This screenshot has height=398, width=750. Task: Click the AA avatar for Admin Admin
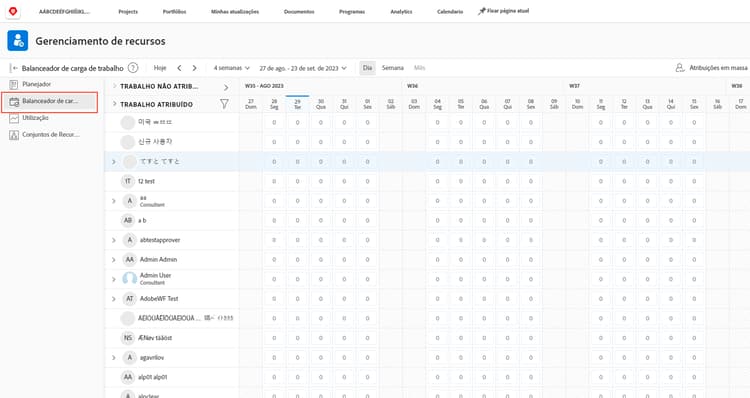[129, 259]
